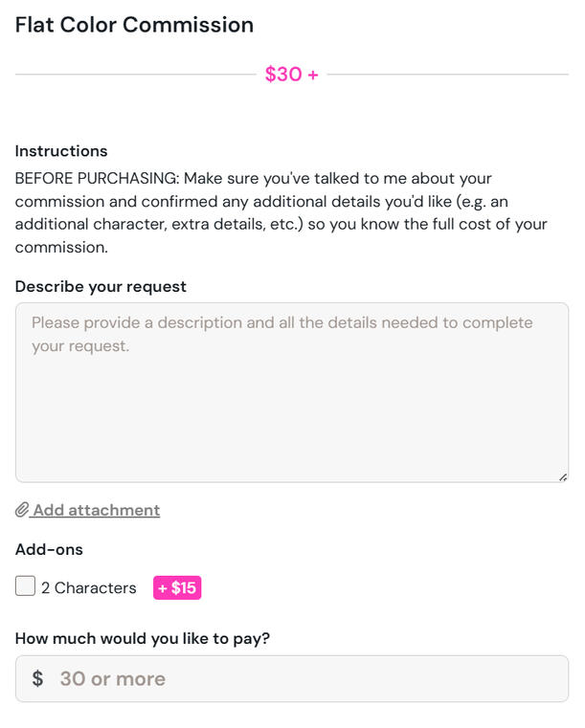
Task: Click the 'Please provide a description' placeholder text
Action: [281, 323]
